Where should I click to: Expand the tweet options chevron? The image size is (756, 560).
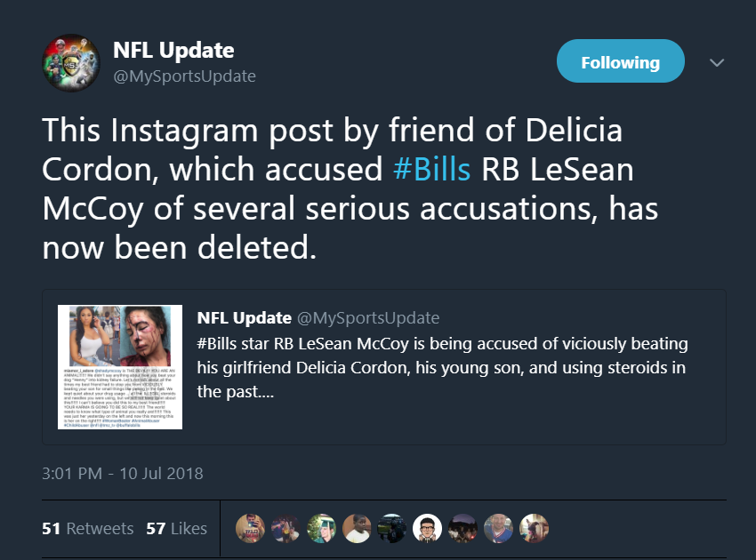coord(717,62)
